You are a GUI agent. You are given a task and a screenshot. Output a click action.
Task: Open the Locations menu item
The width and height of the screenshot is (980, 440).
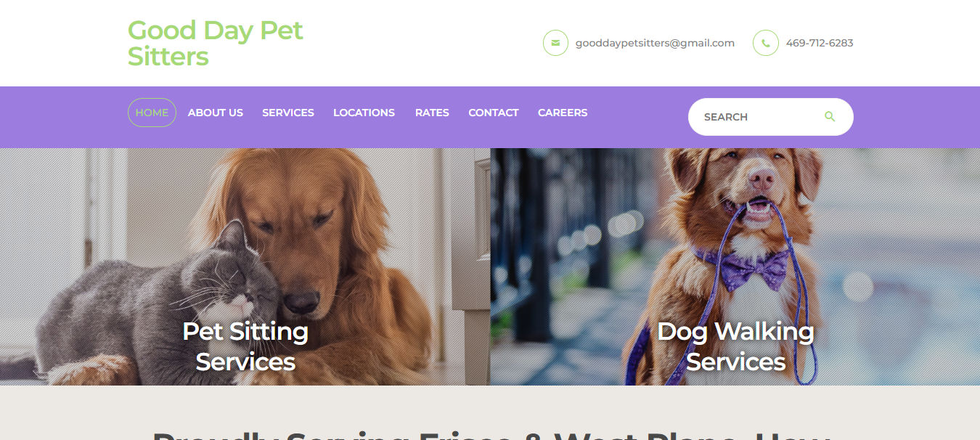click(x=364, y=113)
